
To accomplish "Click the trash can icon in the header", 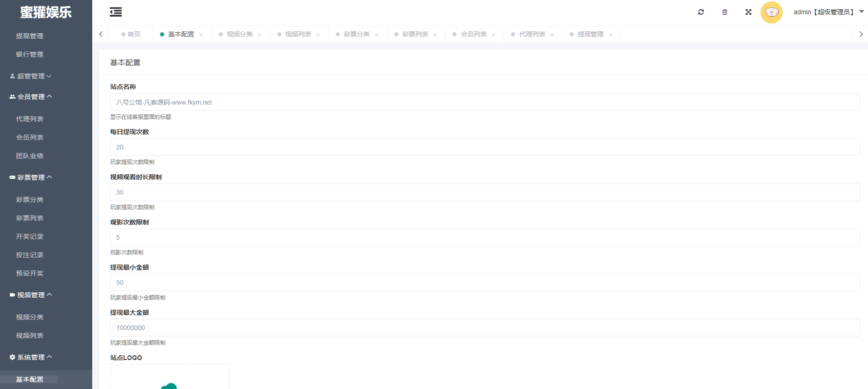I will [x=725, y=12].
